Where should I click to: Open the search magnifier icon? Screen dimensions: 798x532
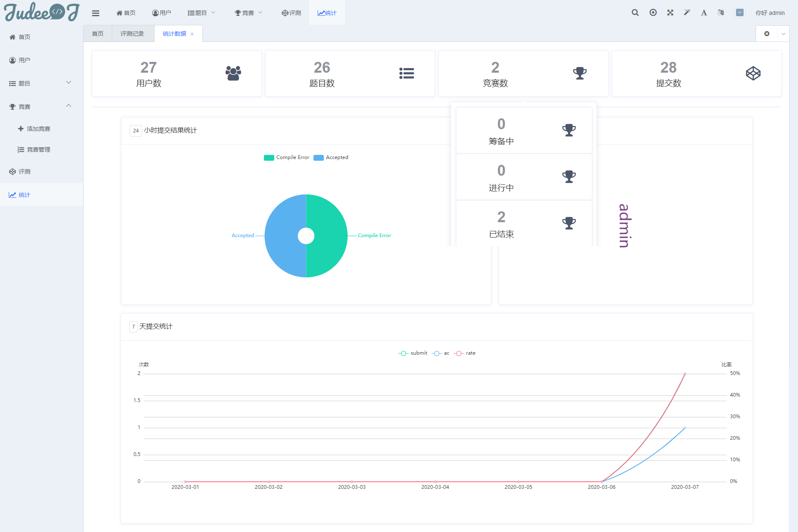point(635,12)
